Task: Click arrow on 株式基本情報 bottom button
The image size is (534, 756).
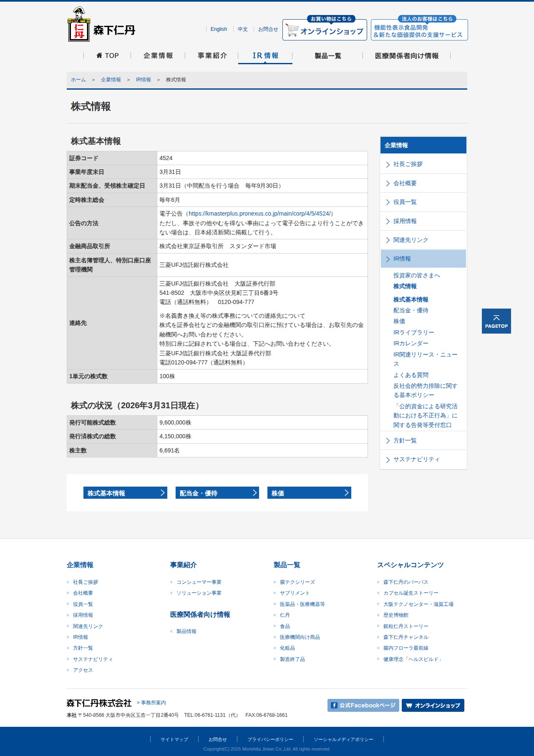Action: tap(163, 493)
